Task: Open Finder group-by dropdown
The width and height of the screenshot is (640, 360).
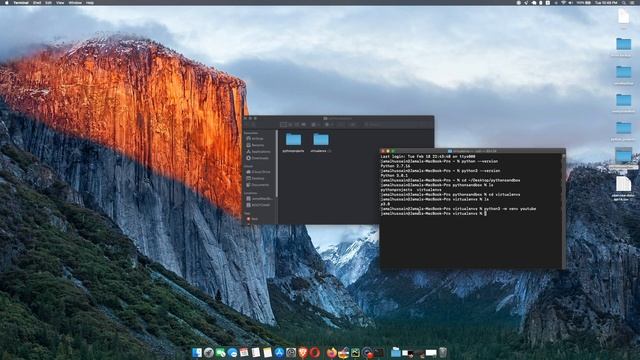Action: (316, 124)
